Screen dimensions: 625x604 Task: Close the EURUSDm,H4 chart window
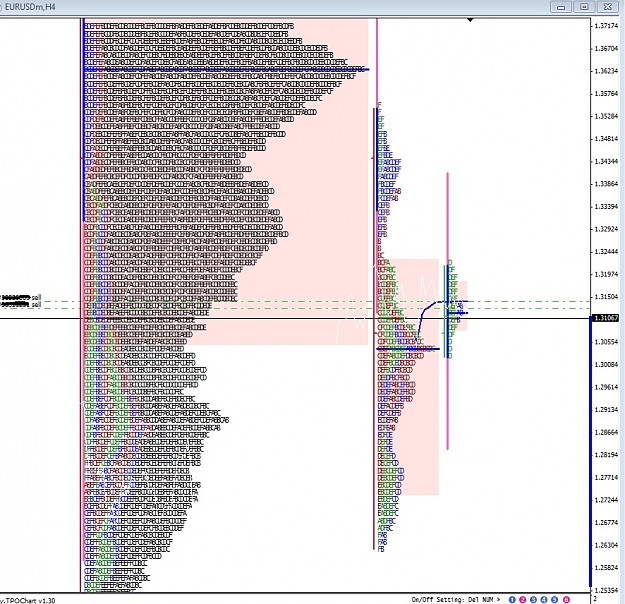coord(607,7)
